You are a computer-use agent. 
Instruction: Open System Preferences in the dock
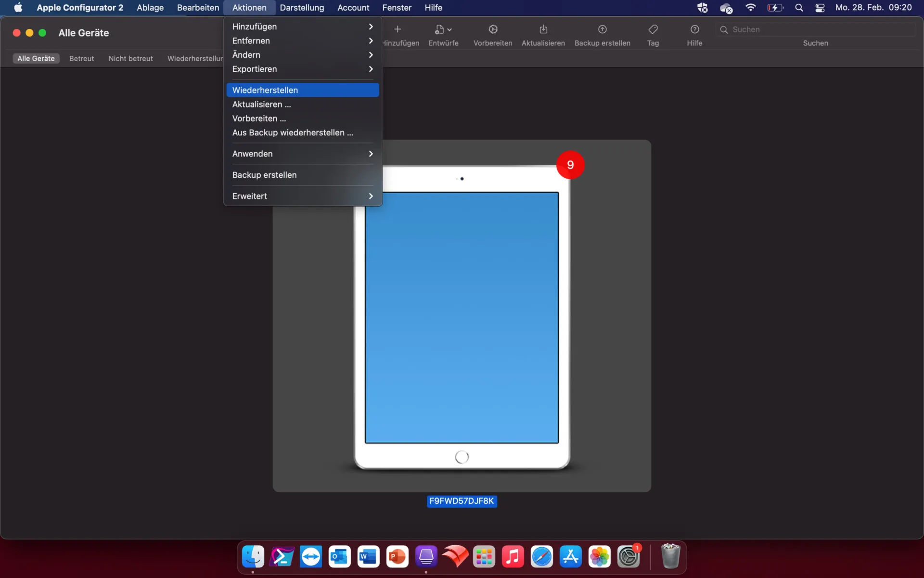point(629,557)
